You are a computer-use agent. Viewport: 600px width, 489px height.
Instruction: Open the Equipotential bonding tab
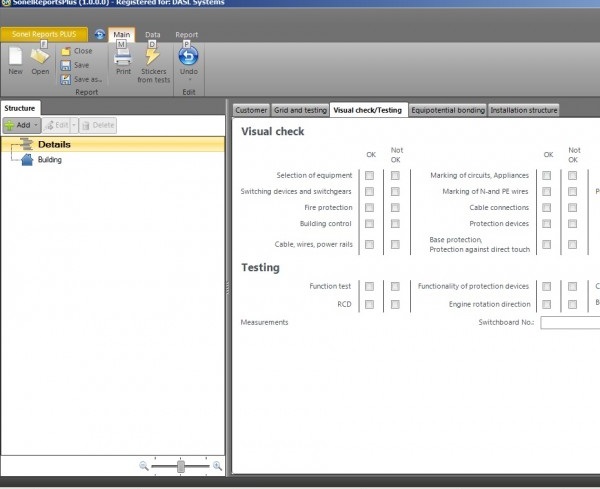445,110
